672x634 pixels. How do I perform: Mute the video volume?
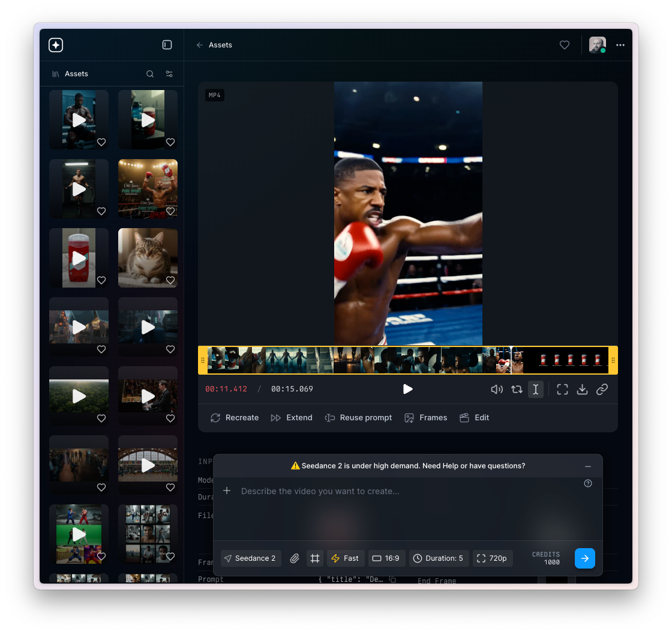pos(497,390)
